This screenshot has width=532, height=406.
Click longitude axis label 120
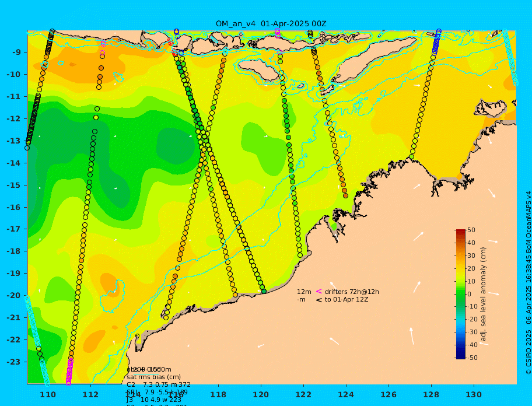[x=261, y=394]
